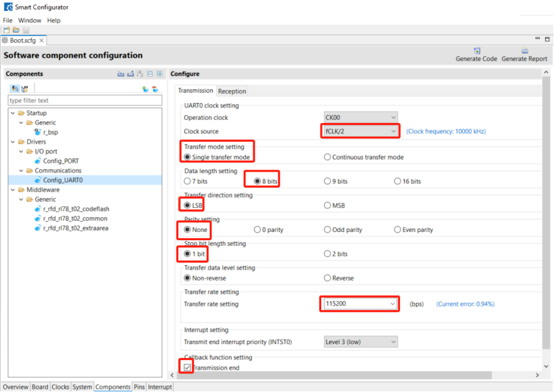
Task: Open the Transfer rate 115200 dropdown
Action: pos(359,304)
